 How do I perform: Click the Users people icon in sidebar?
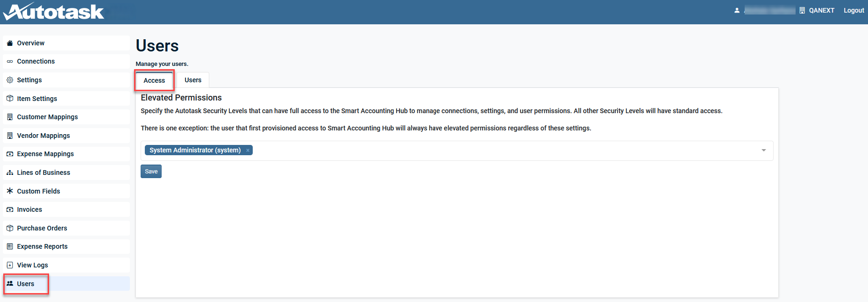[10, 284]
